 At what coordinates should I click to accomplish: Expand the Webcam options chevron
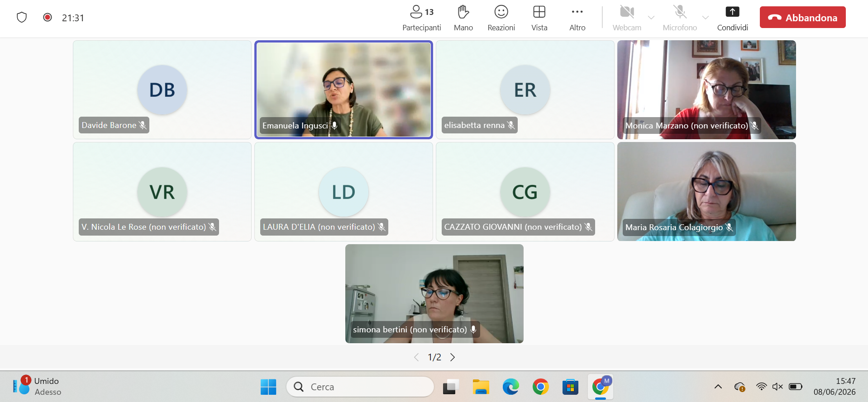(651, 18)
